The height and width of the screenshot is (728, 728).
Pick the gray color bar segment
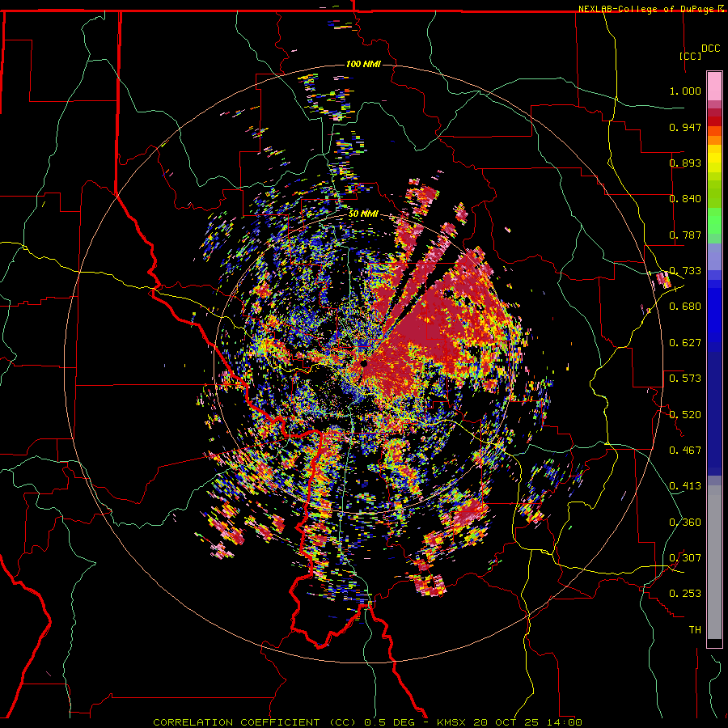click(714, 562)
